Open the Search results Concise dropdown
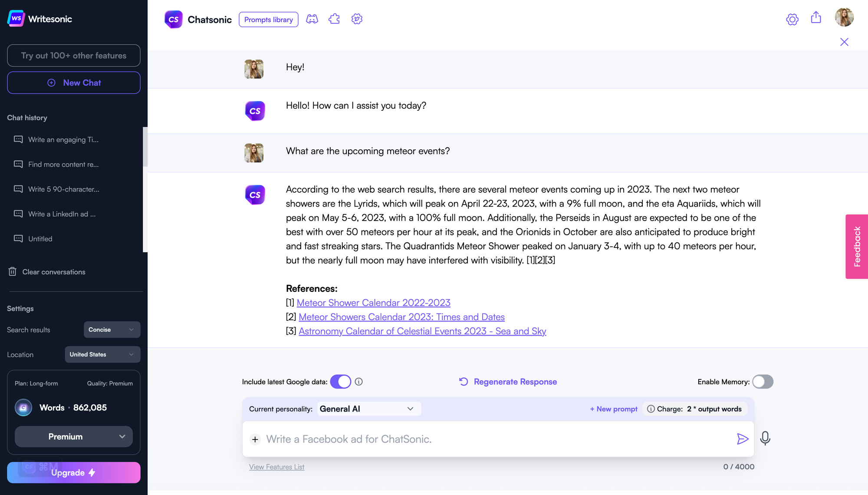 tap(112, 330)
